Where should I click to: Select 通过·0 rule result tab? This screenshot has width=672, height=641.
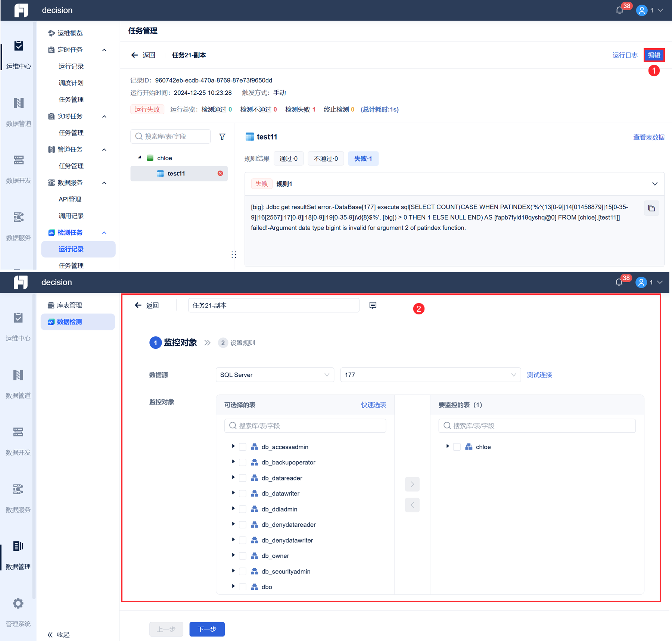289,159
